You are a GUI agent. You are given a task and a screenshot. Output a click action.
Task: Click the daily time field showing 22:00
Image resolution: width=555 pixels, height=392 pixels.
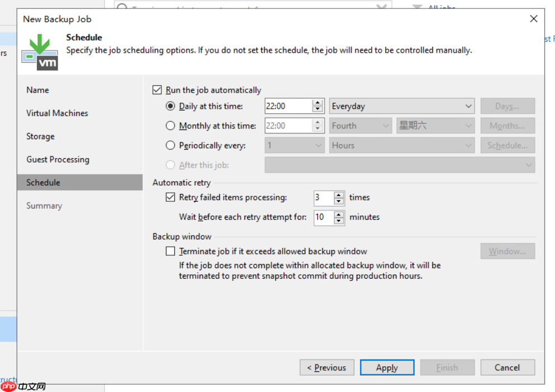click(286, 106)
